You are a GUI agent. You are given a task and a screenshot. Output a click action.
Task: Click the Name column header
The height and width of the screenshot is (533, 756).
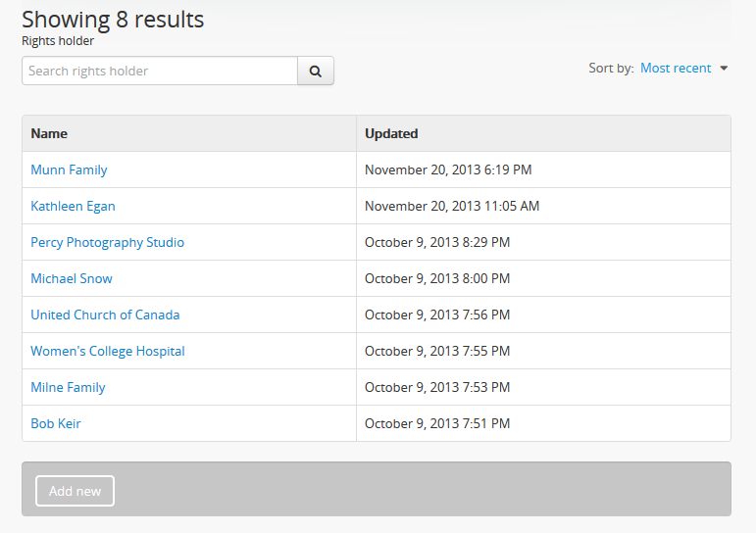pyautogui.click(x=49, y=133)
